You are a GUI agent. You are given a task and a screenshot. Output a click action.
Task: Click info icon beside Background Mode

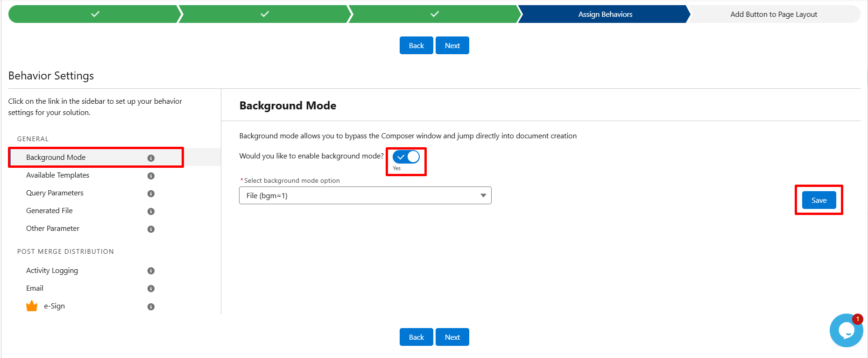click(x=151, y=158)
